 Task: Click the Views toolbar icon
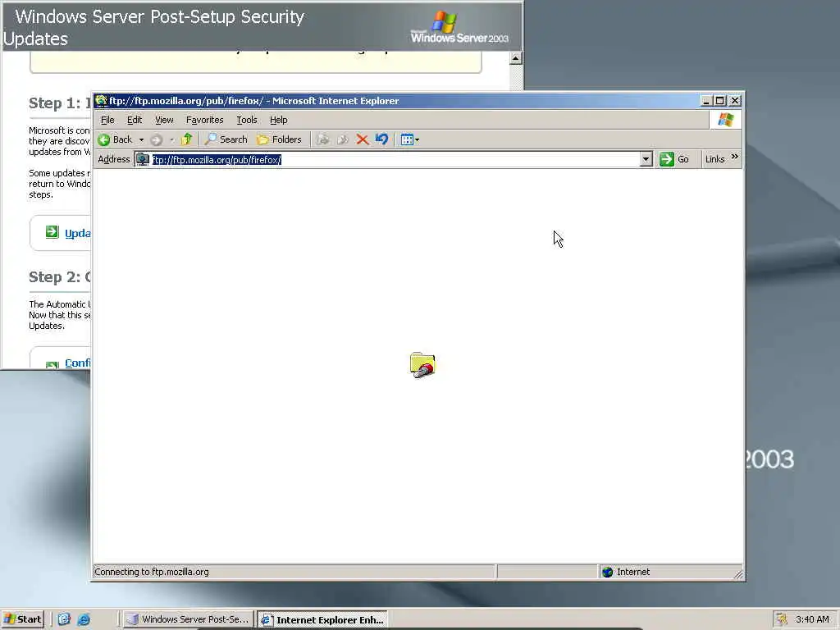(407, 139)
